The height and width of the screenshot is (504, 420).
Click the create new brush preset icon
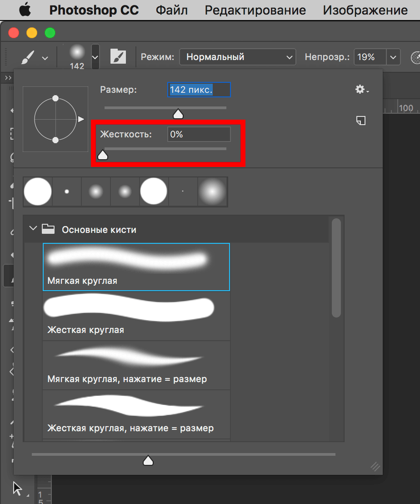coord(361,121)
